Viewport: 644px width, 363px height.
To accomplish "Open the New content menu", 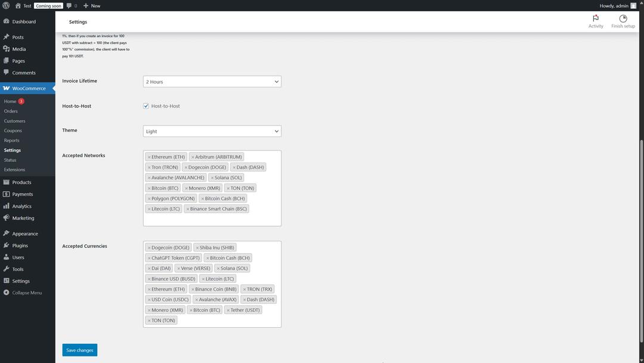I will (92, 5).
